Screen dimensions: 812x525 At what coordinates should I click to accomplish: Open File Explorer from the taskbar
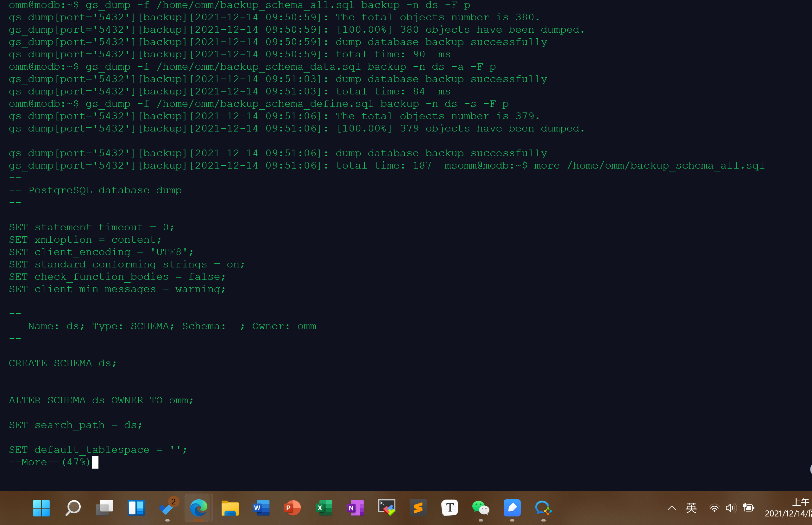point(230,508)
